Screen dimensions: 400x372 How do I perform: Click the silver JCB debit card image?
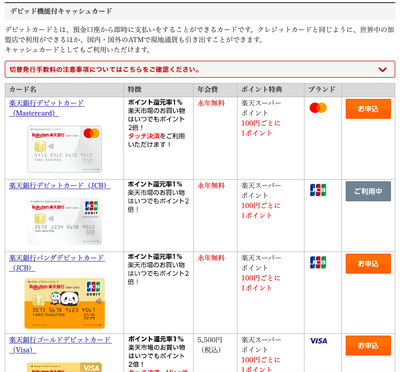coord(64,221)
